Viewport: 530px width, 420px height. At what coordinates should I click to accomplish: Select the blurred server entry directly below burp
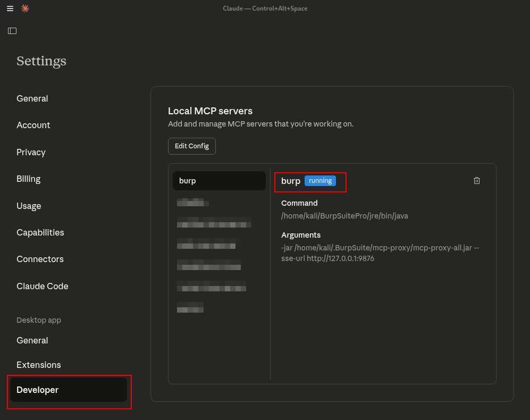pyautogui.click(x=193, y=203)
